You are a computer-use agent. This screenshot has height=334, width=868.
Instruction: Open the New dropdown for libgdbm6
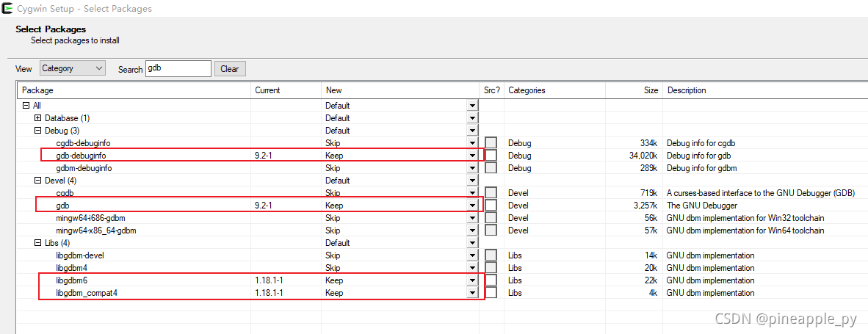[x=472, y=280]
